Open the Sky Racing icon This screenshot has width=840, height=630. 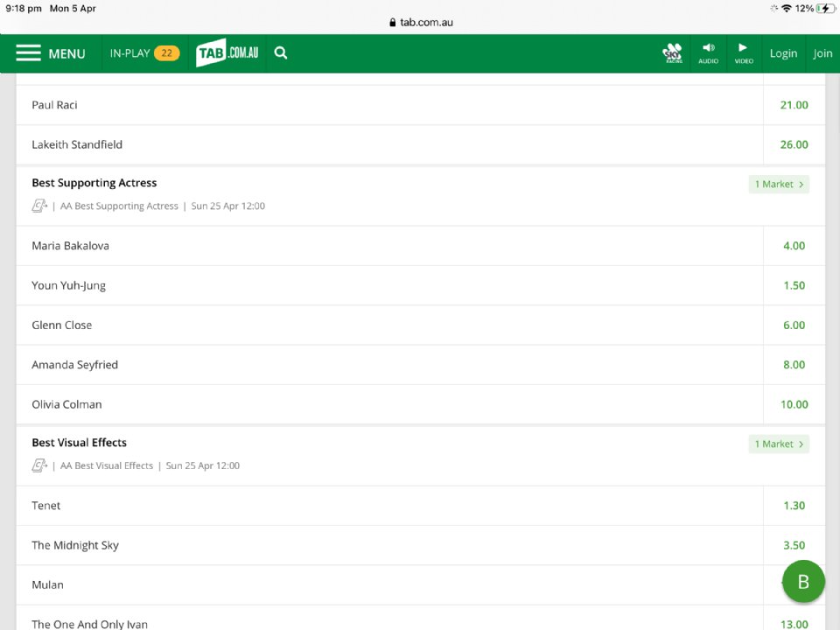(672, 53)
